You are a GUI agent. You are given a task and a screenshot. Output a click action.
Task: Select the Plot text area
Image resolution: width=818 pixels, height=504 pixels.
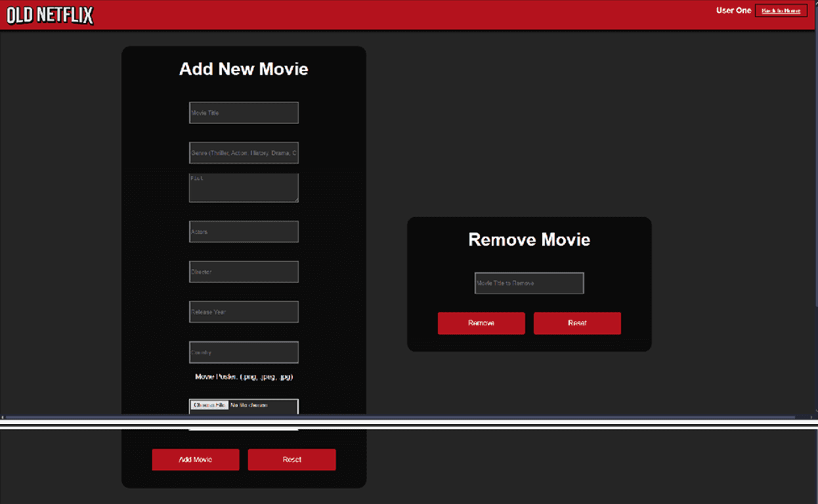tap(244, 188)
